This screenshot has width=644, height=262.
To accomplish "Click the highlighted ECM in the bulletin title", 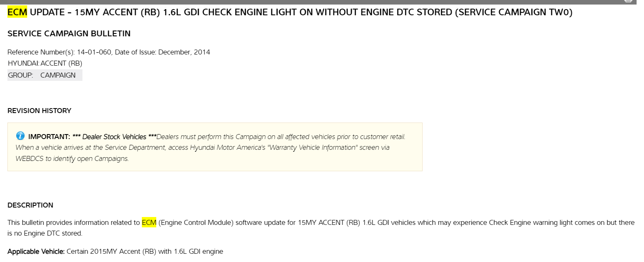I will coord(17,12).
